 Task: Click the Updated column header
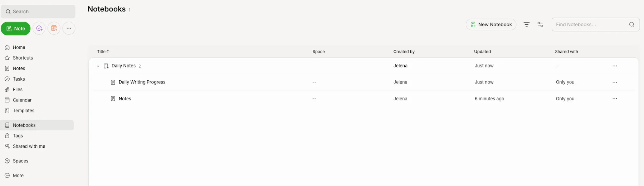tap(482, 52)
